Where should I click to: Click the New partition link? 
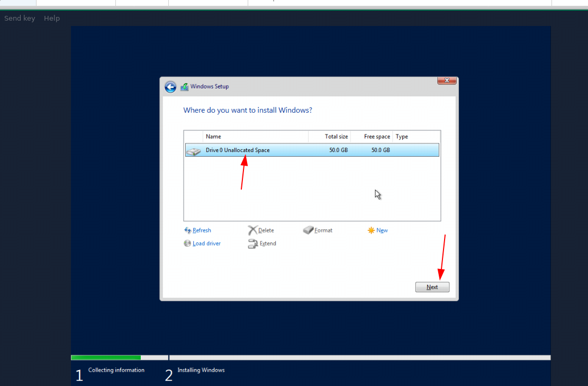(382, 230)
